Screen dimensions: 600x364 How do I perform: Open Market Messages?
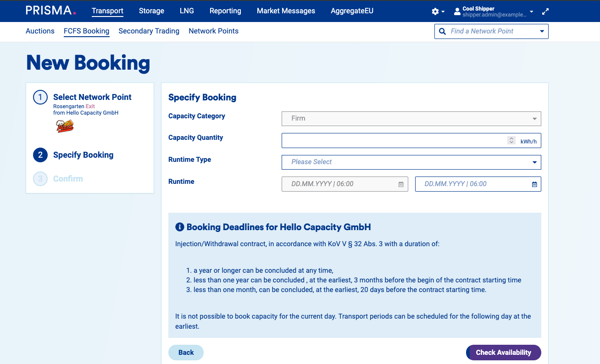(286, 11)
